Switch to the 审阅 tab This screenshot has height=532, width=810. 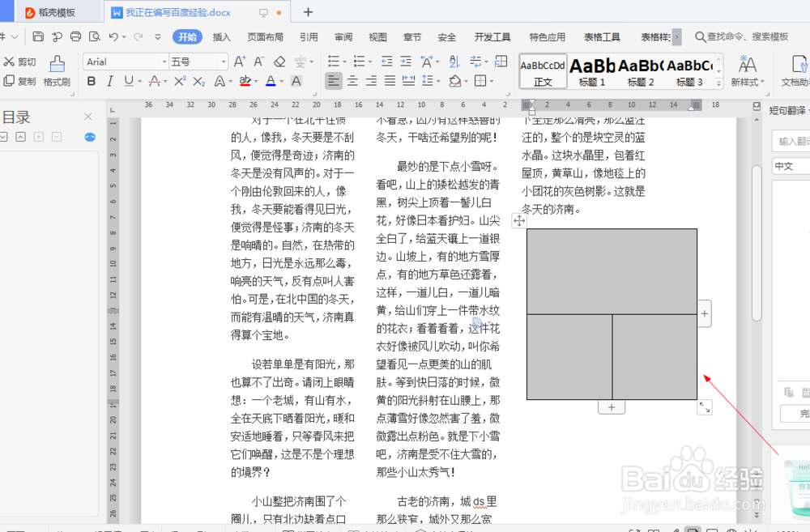click(x=343, y=36)
